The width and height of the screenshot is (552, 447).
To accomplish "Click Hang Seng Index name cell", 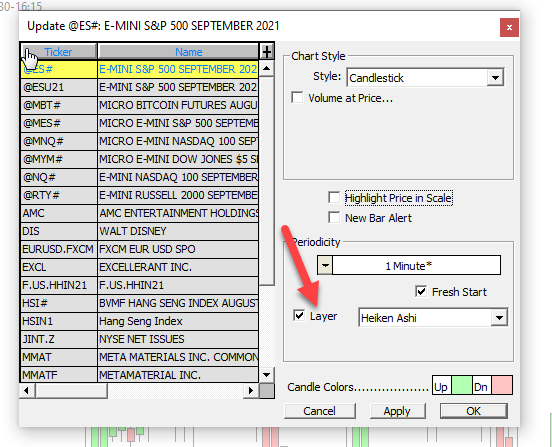I will pyautogui.click(x=178, y=321).
